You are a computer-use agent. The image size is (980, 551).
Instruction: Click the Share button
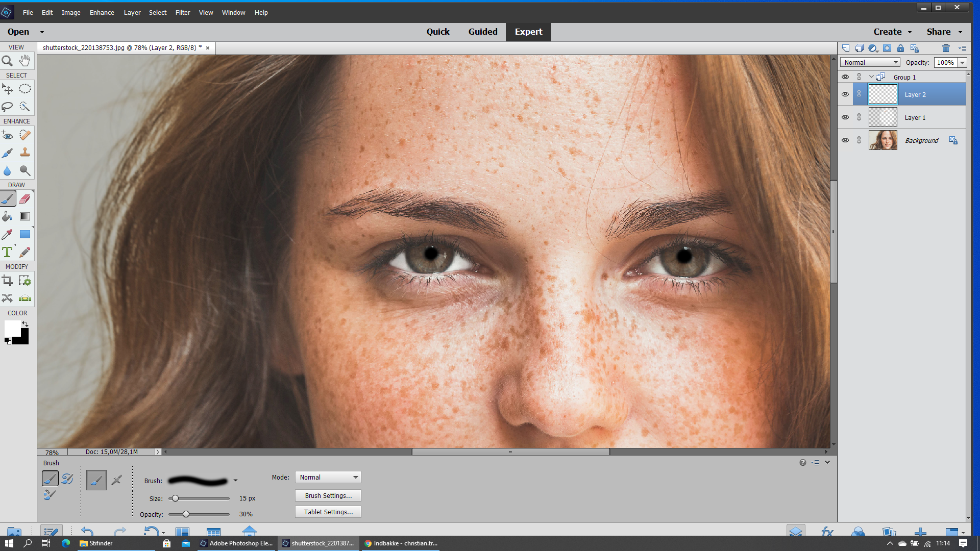click(939, 32)
